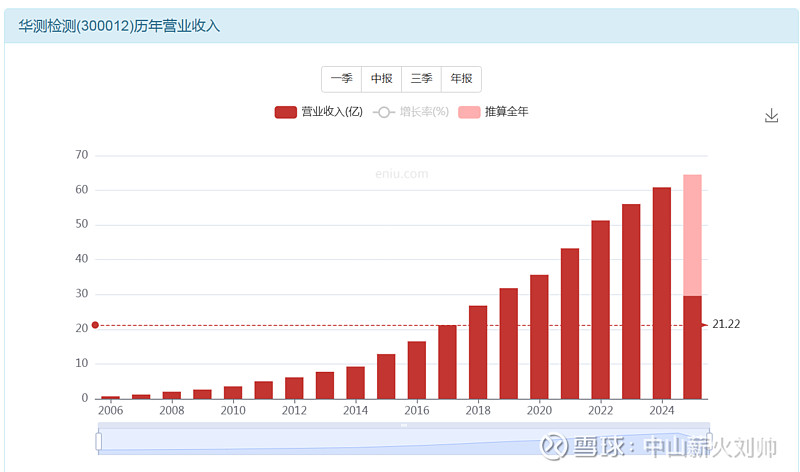Click the 2019 revenue bar
Image resolution: width=800 pixels, height=472 pixels.
coord(509,343)
